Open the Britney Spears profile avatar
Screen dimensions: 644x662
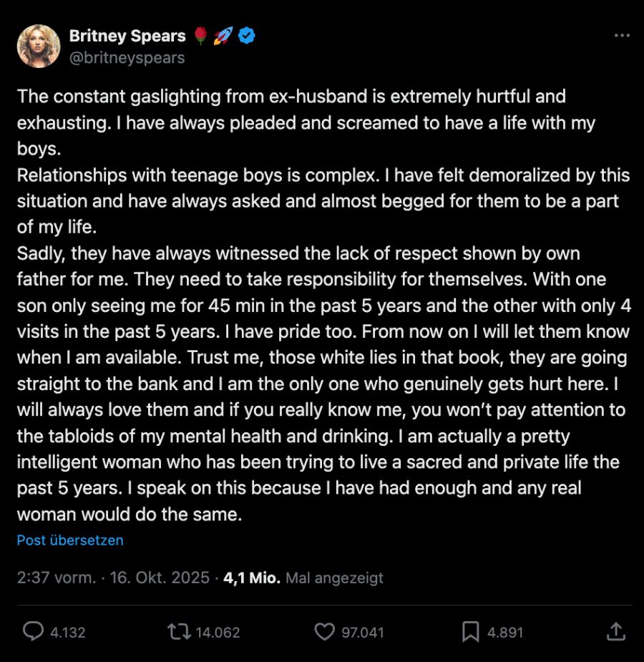(39, 47)
